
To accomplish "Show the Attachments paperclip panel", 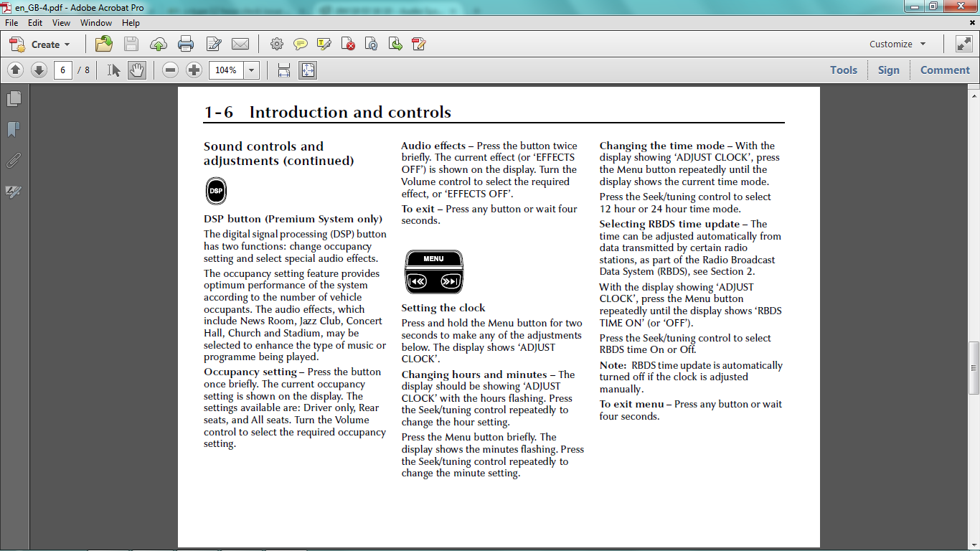I will point(14,161).
